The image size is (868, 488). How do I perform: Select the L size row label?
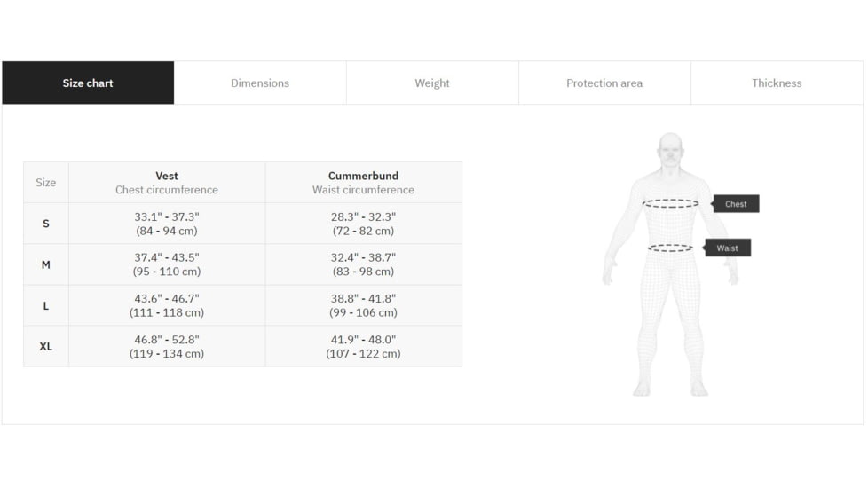tap(46, 305)
